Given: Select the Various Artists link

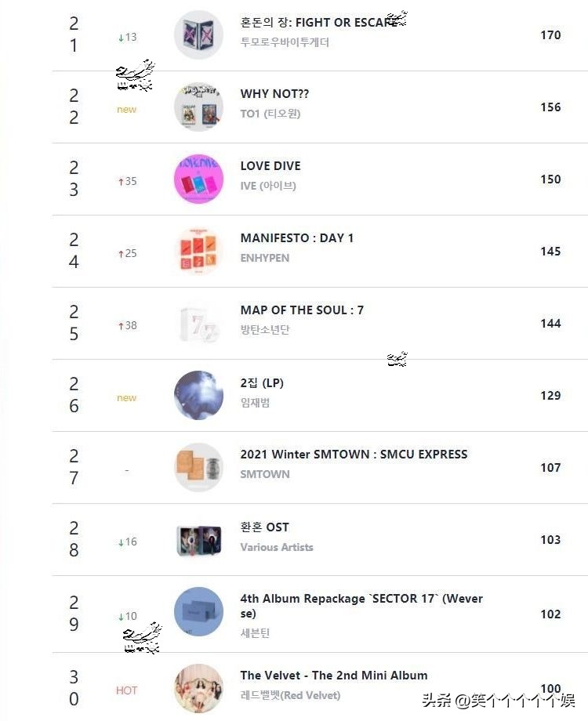Looking at the screenshot, I should click(x=277, y=547).
